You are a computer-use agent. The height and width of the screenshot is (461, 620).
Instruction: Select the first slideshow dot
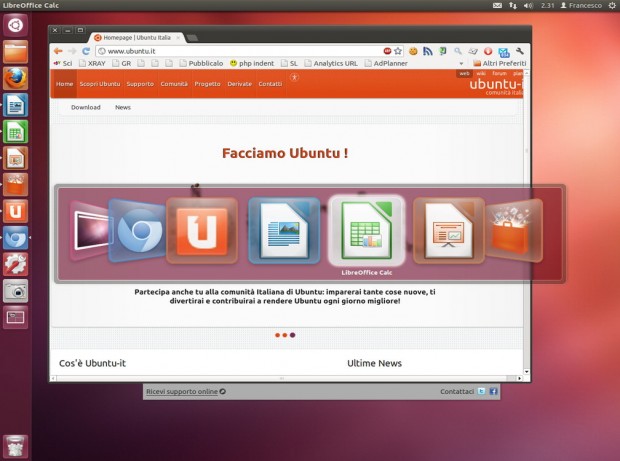coord(277,335)
